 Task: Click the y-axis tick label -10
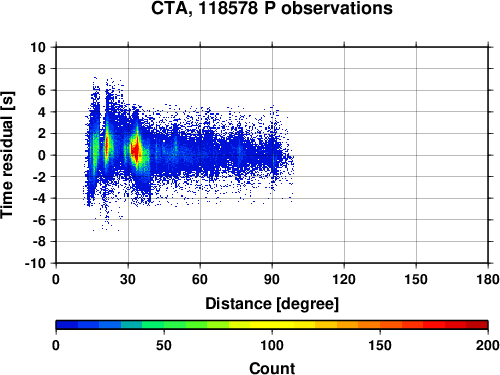tap(35, 263)
